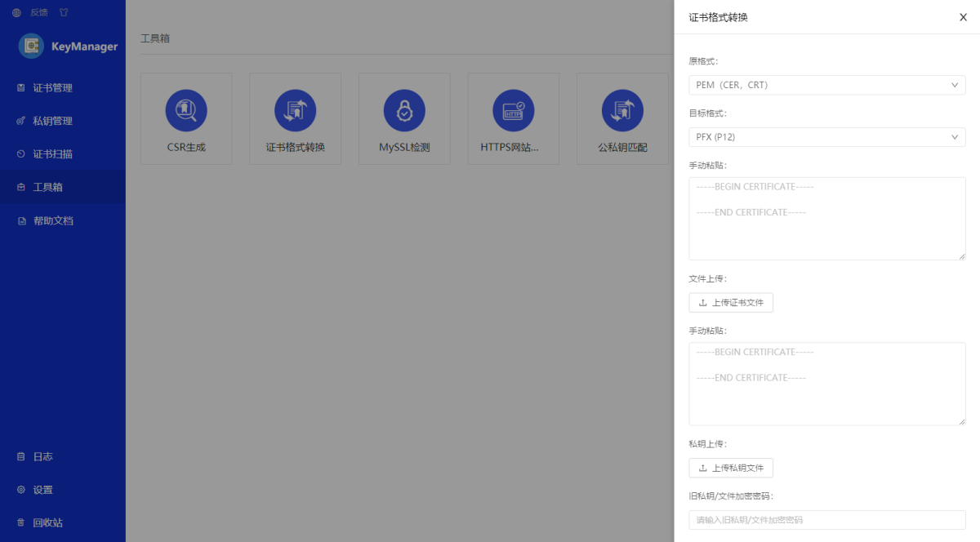Close the 证书格式转换 panel
980x542 pixels.
(963, 17)
